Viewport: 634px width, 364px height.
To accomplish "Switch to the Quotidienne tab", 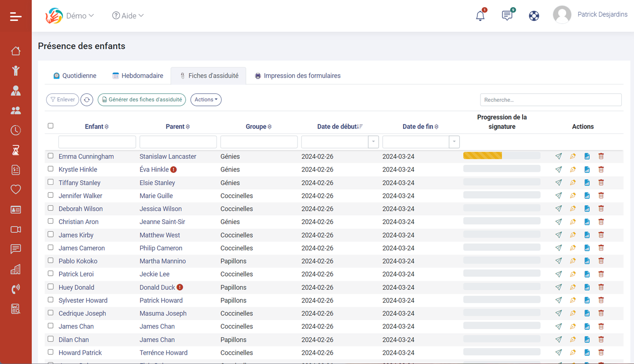I will pos(75,76).
